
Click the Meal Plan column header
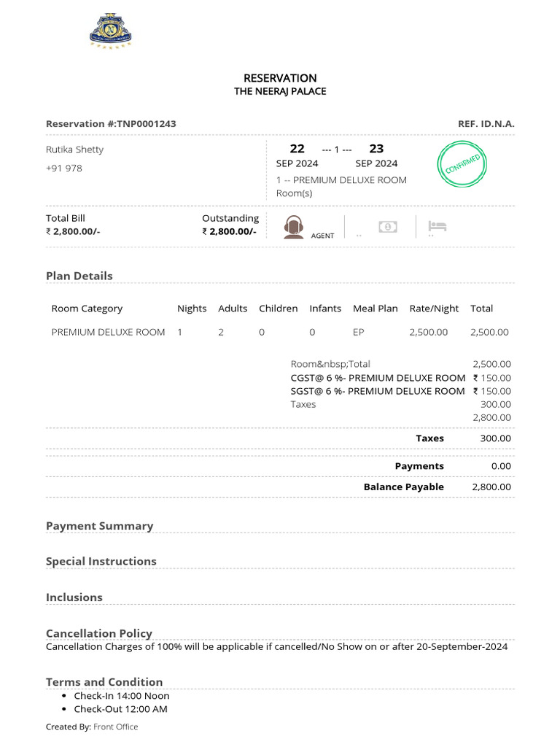(375, 309)
